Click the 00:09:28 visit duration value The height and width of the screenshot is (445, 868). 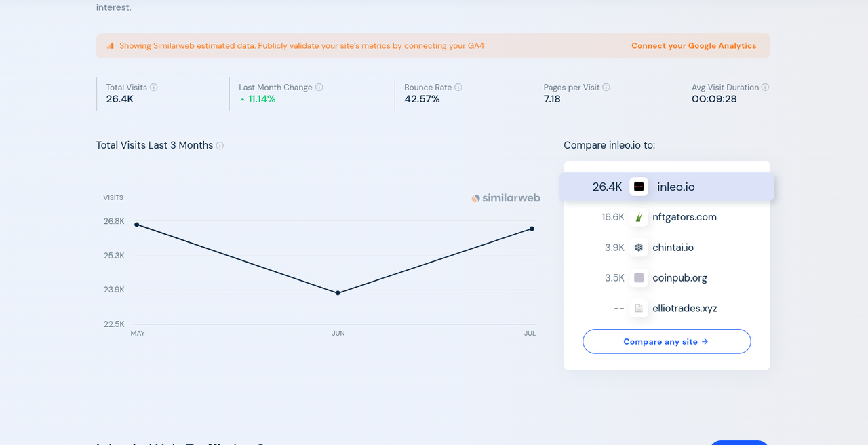click(714, 99)
